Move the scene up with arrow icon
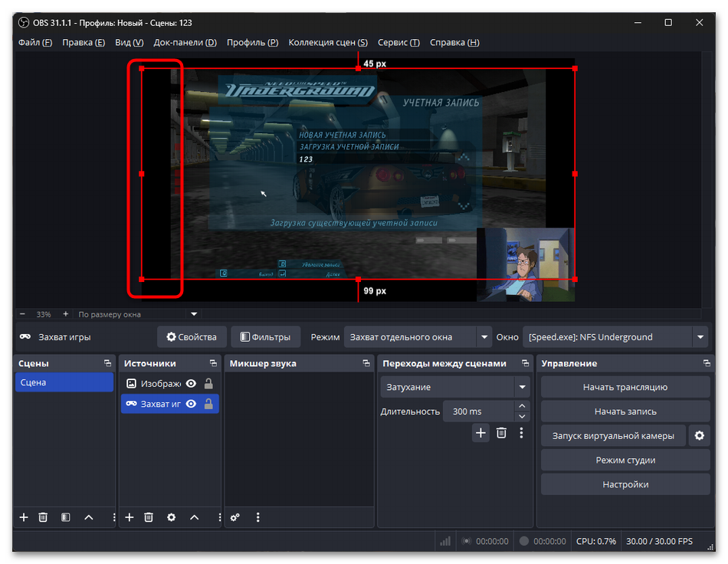 click(89, 517)
